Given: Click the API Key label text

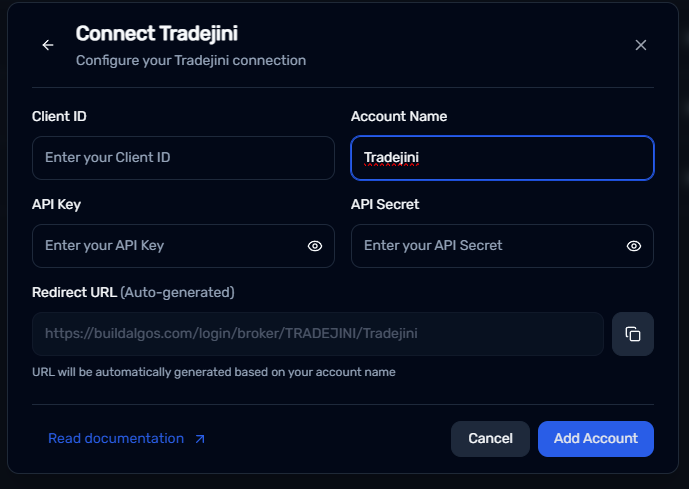Looking at the screenshot, I should [x=56, y=204].
